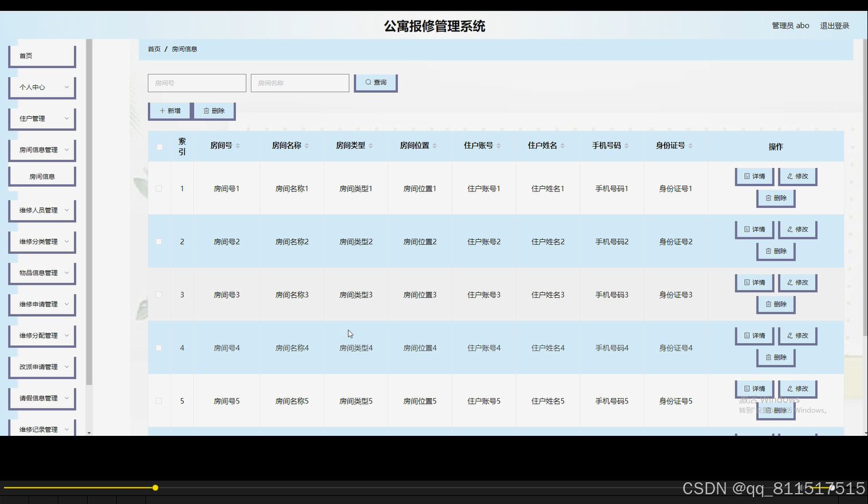Click 退出登录 to log out
This screenshot has width=868, height=504.
(834, 26)
